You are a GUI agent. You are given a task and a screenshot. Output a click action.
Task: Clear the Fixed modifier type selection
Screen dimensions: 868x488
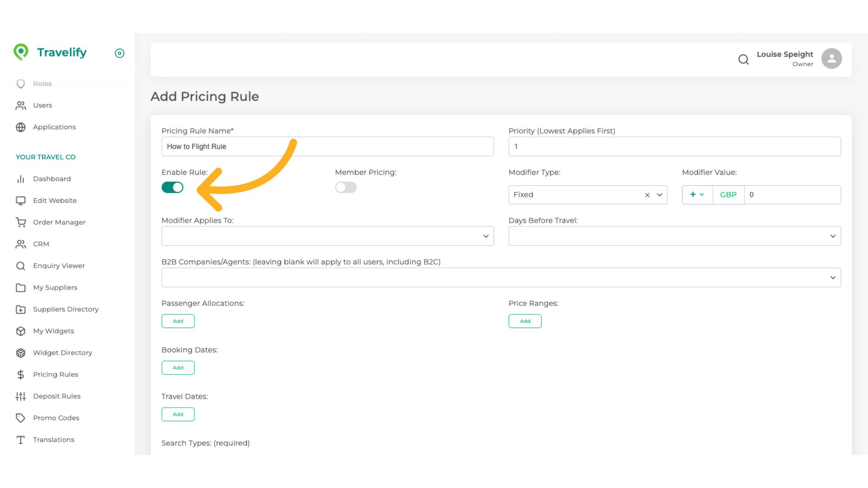pyautogui.click(x=647, y=195)
